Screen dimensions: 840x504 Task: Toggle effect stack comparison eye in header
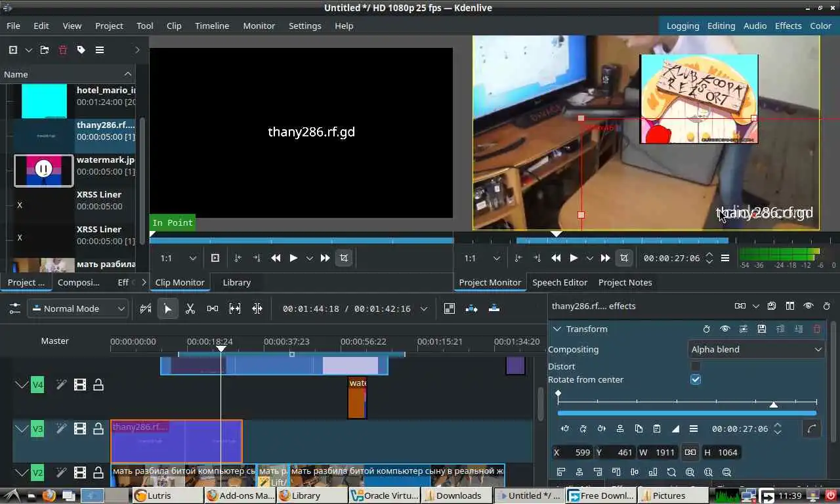(x=808, y=306)
